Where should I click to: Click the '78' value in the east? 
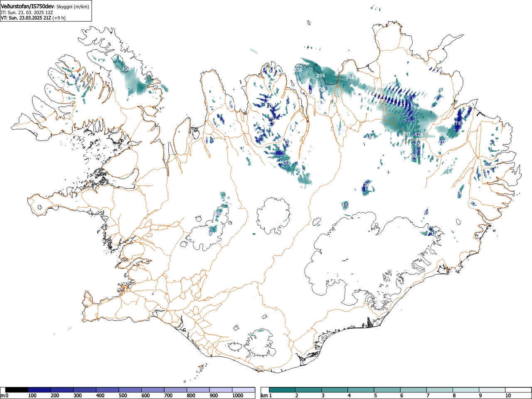(458, 124)
